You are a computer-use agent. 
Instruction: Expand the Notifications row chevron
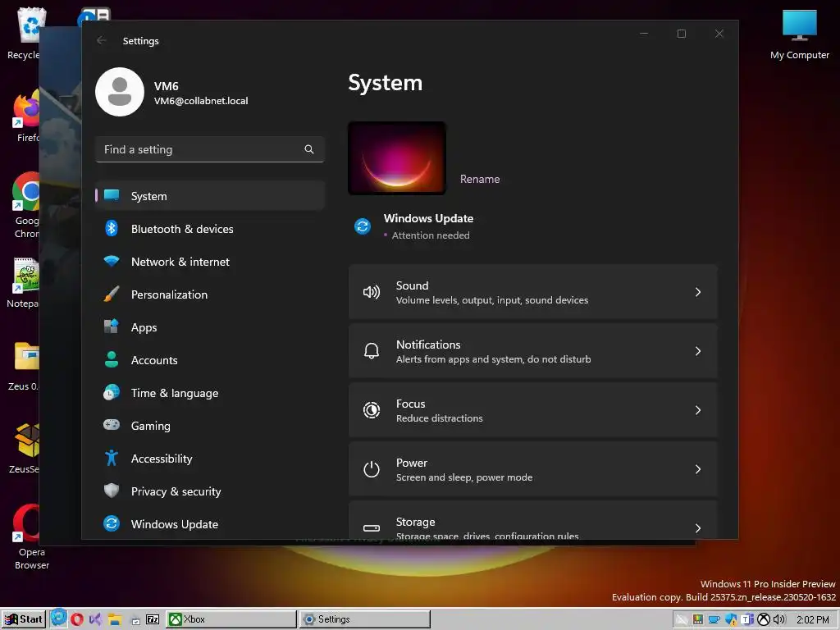(698, 351)
